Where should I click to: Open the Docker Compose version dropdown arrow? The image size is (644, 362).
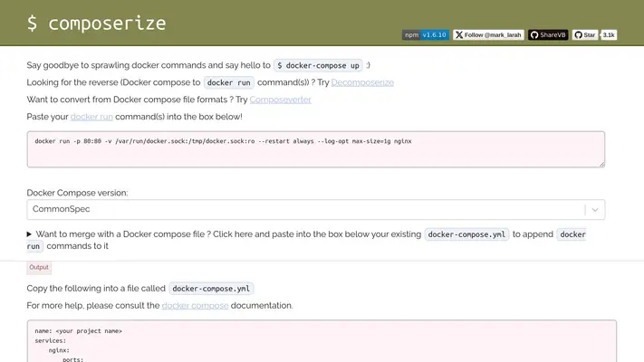(595, 210)
